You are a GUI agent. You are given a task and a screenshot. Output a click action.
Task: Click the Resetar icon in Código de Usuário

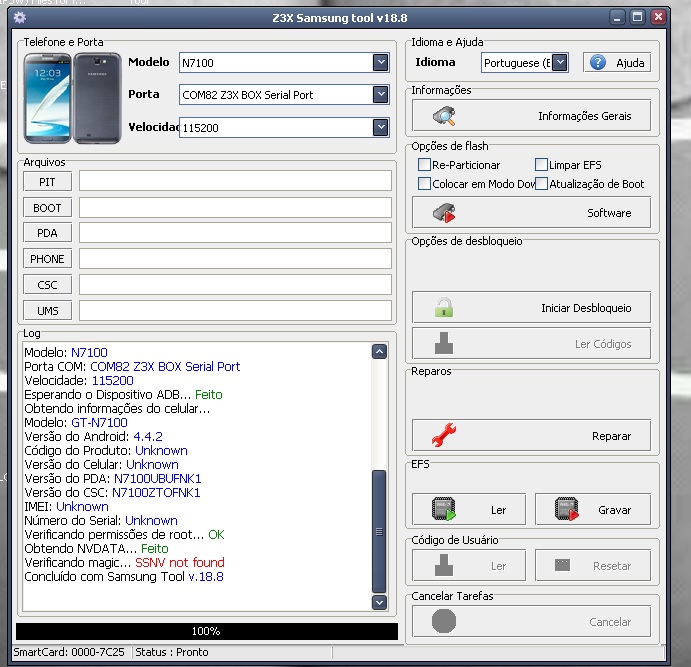click(562, 565)
